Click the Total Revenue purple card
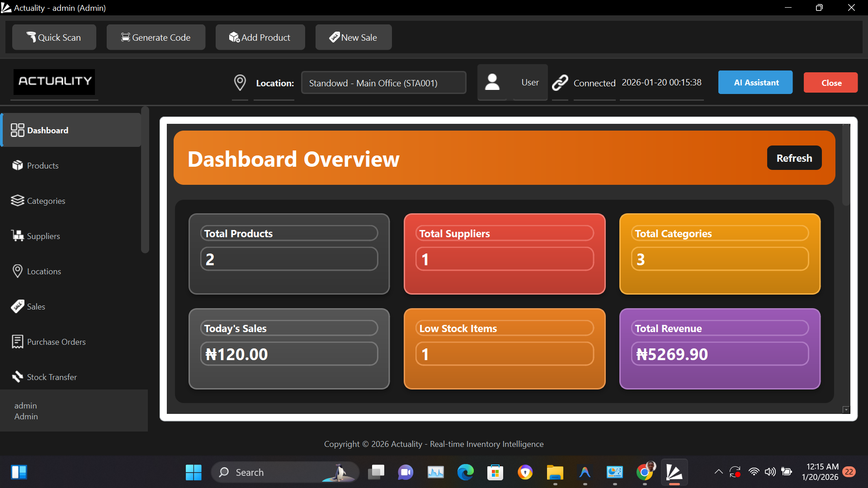 point(719,349)
